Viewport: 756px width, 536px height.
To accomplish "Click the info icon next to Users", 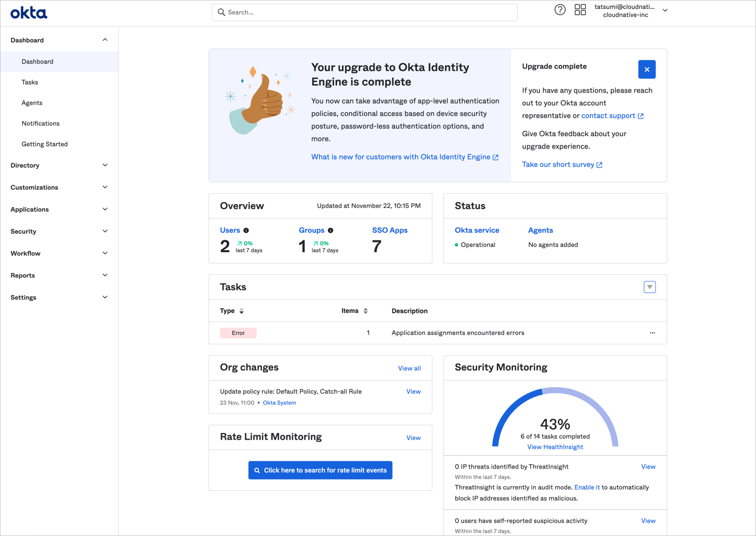I will pos(247,230).
